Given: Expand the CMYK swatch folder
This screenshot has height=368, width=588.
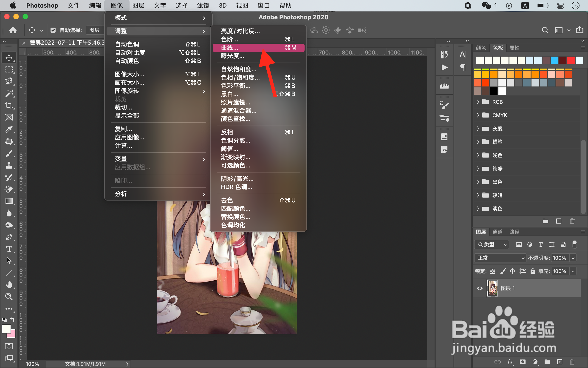Looking at the screenshot, I should (x=478, y=115).
